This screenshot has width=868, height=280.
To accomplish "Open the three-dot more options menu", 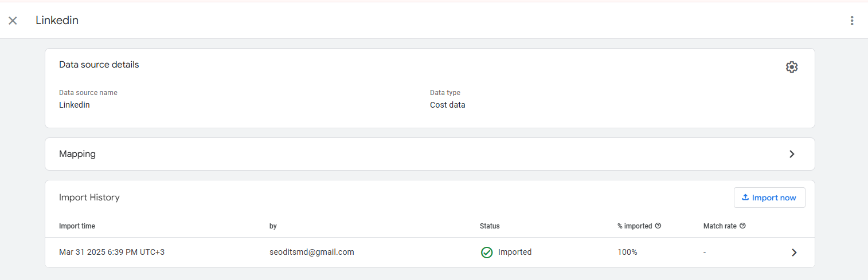I will (x=852, y=21).
